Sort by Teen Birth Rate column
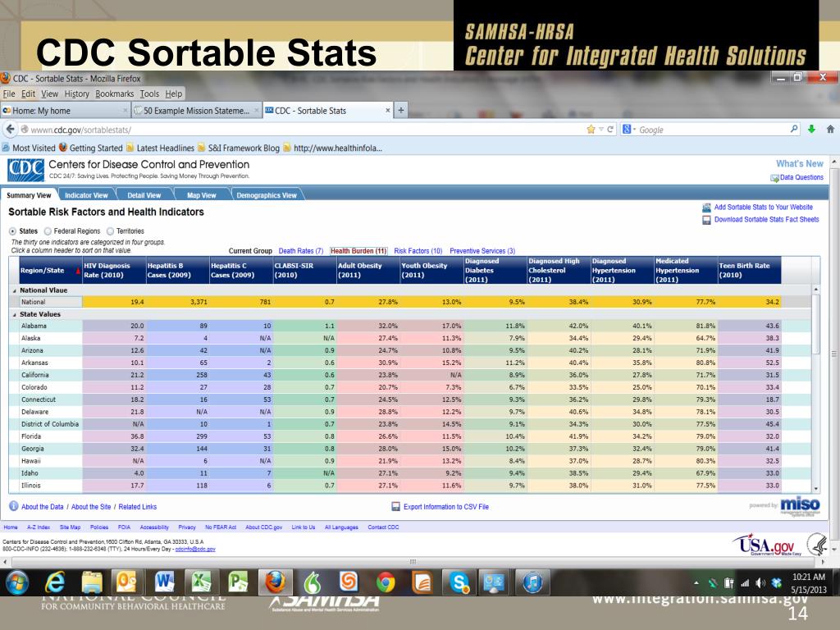This screenshot has width=840, height=630. pyautogui.click(x=749, y=271)
